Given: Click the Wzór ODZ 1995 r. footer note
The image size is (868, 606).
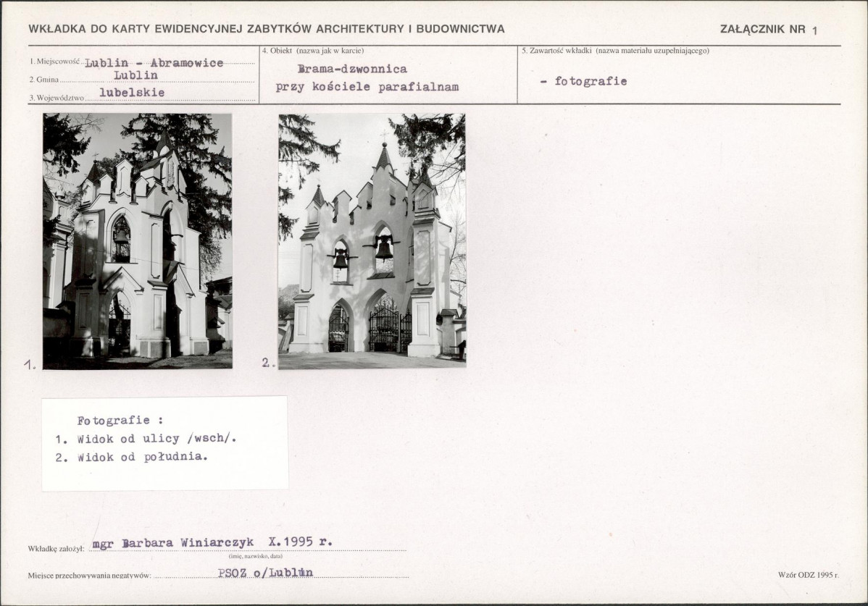Looking at the screenshot, I should tap(808, 574).
